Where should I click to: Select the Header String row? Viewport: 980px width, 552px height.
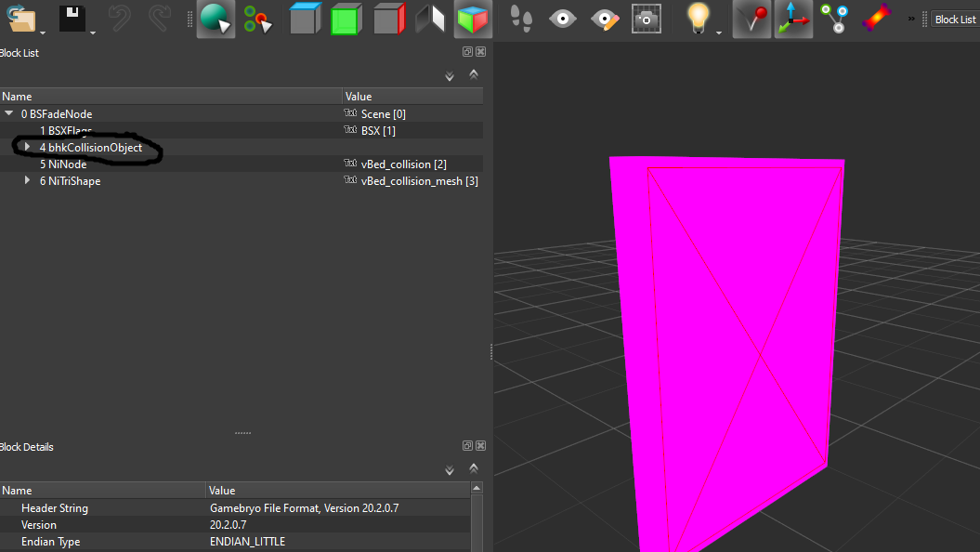coord(235,508)
